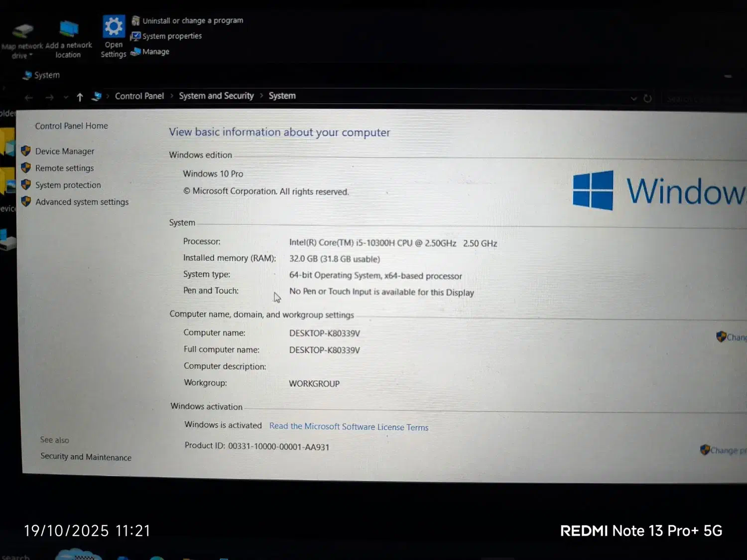Expand the chevron after System and Security
747x560 pixels.
261,96
